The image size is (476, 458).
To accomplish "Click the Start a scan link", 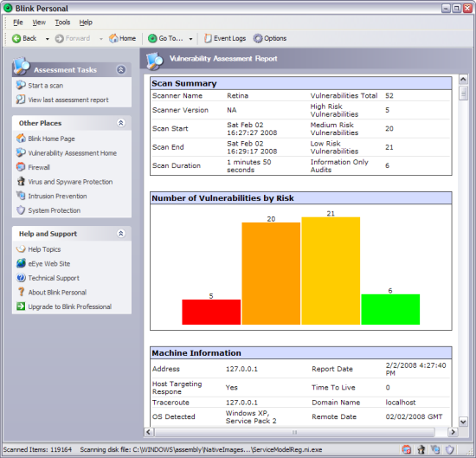I will click(46, 86).
